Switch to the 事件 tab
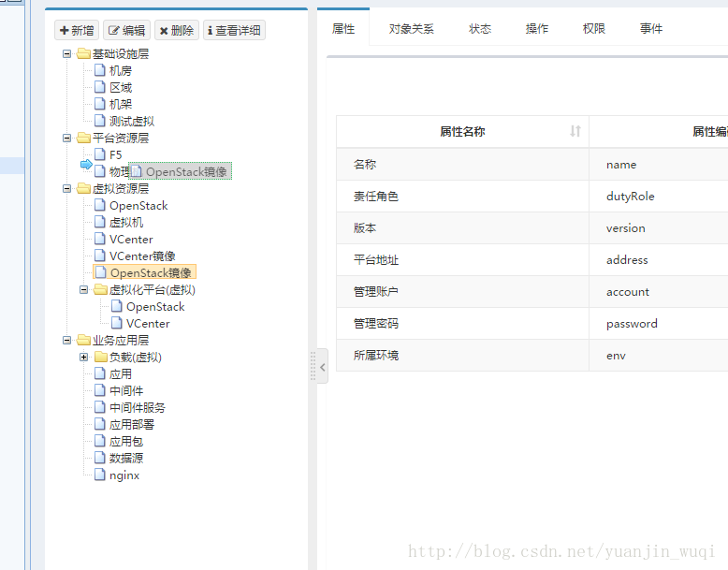The width and height of the screenshot is (728, 570). (x=651, y=29)
